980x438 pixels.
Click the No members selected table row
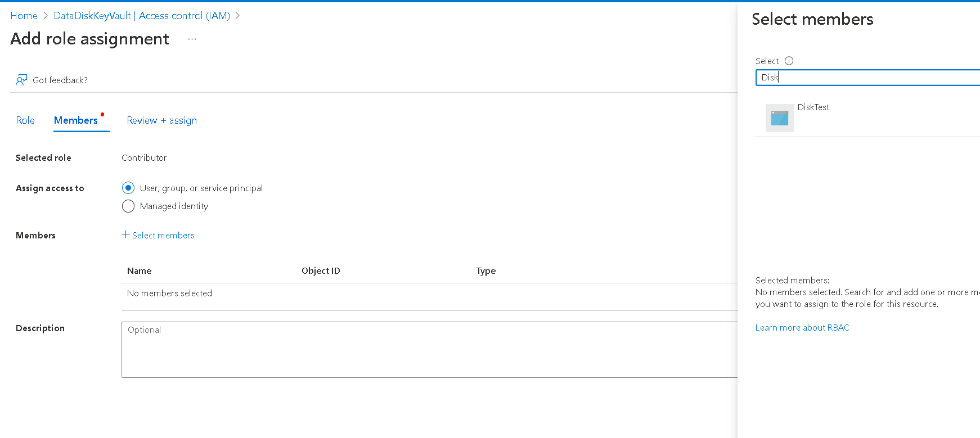click(x=429, y=293)
